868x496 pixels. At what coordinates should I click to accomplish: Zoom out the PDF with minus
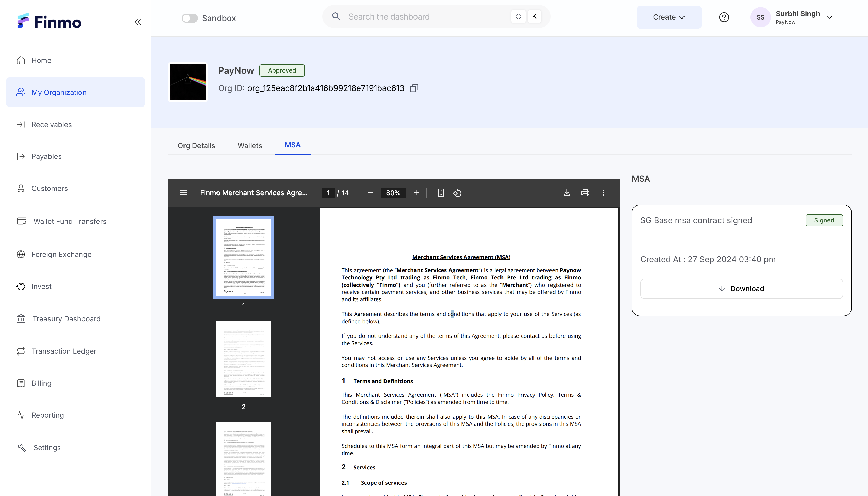(x=371, y=193)
